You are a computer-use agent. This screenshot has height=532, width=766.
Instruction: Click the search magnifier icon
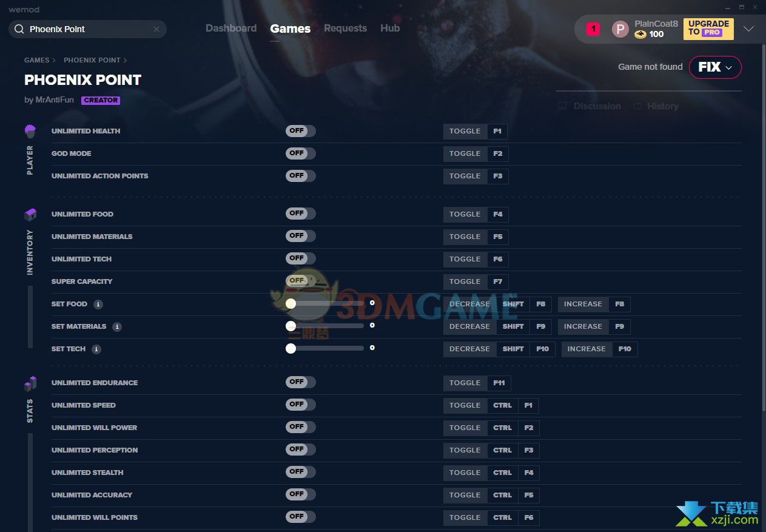(19, 29)
